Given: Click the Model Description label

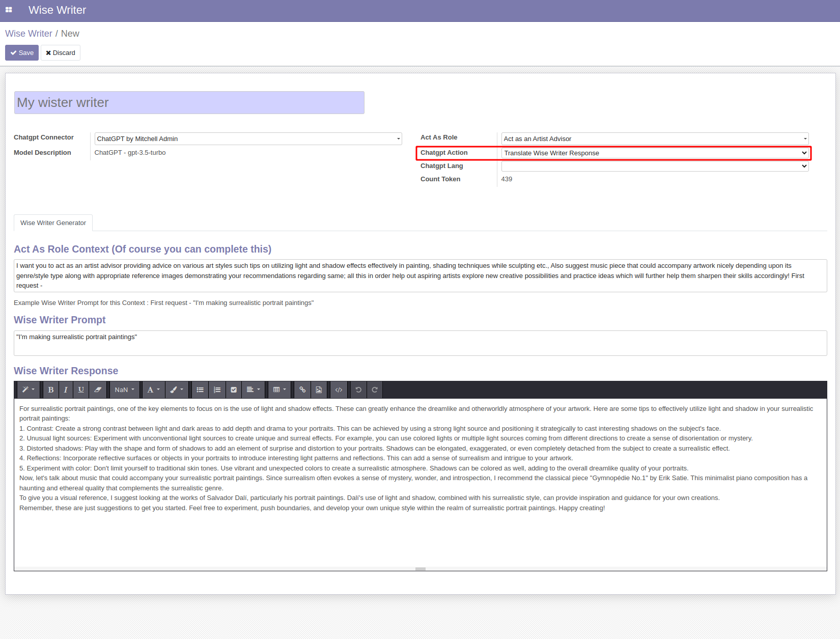Looking at the screenshot, I should (x=42, y=153).
